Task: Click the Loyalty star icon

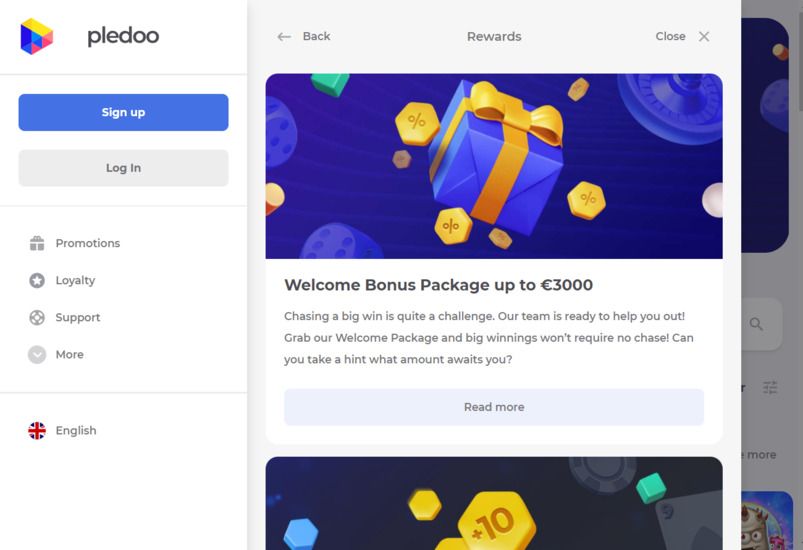Action: [x=37, y=280]
